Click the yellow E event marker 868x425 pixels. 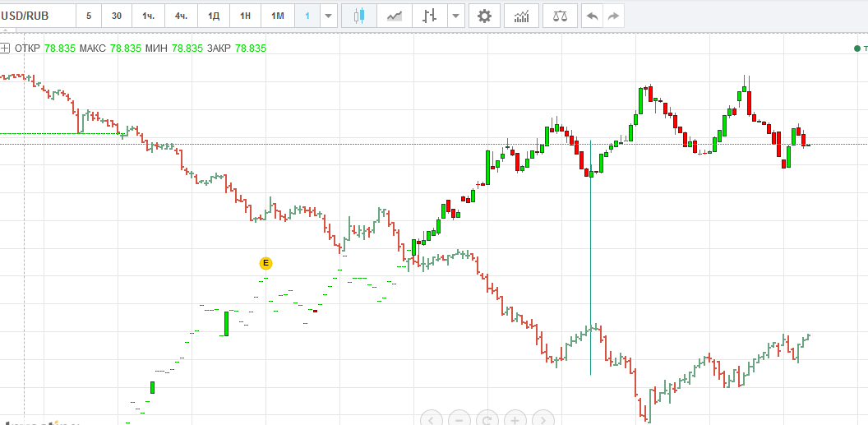[x=266, y=263]
